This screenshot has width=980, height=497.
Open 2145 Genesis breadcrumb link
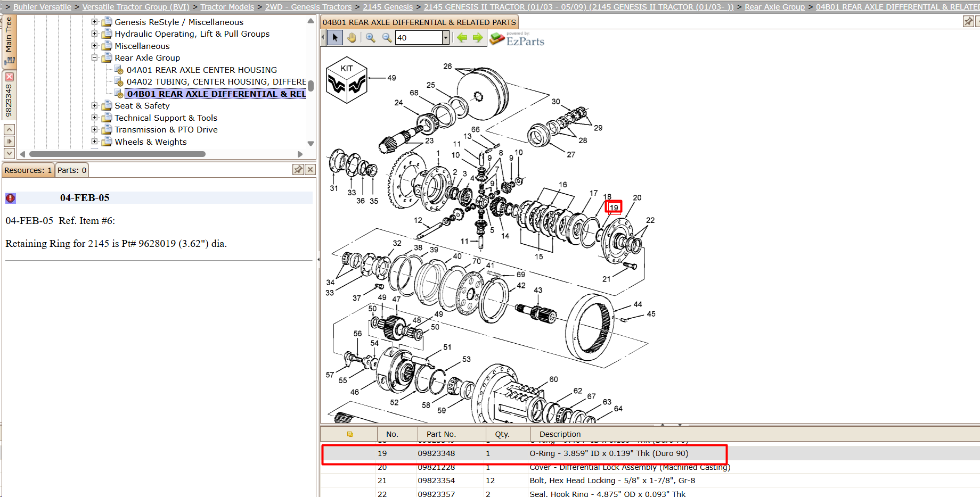[x=388, y=7]
